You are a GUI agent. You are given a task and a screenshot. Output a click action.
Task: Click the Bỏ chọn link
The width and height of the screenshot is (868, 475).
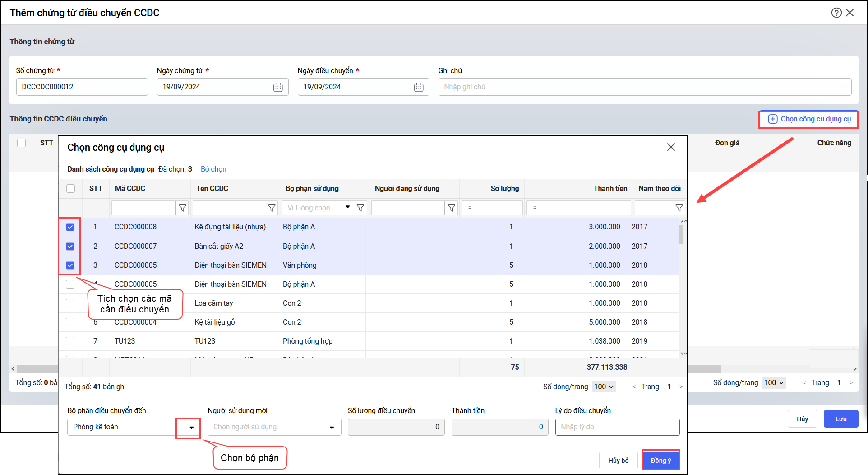tap(213, 169)
